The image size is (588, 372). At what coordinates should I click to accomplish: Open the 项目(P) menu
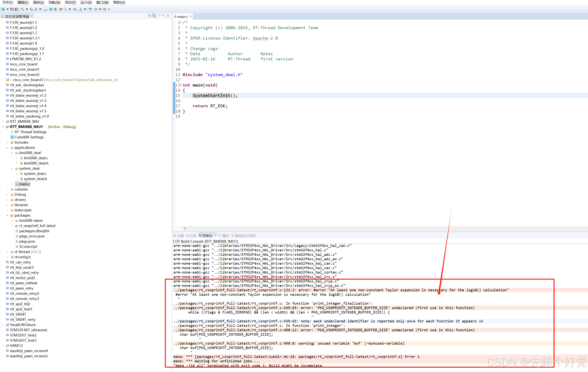coord(70,3)
